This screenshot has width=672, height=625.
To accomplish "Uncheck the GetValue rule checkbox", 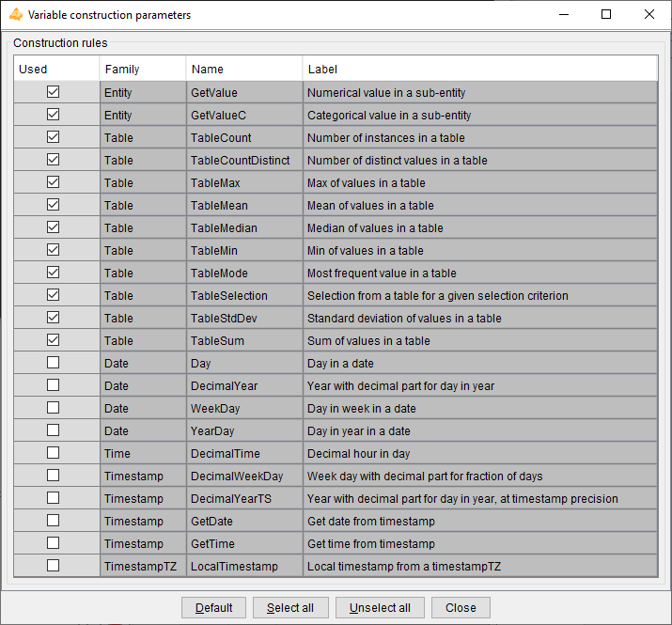I will click(53, 92).
